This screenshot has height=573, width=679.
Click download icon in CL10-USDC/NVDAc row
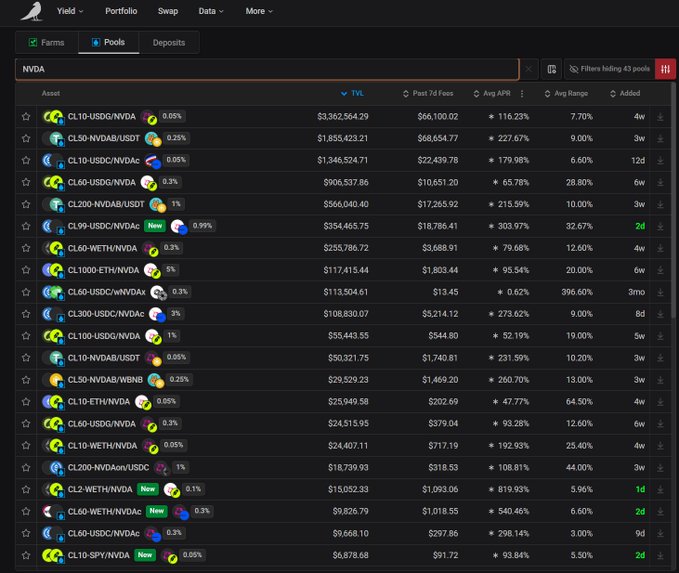(660, 161)
